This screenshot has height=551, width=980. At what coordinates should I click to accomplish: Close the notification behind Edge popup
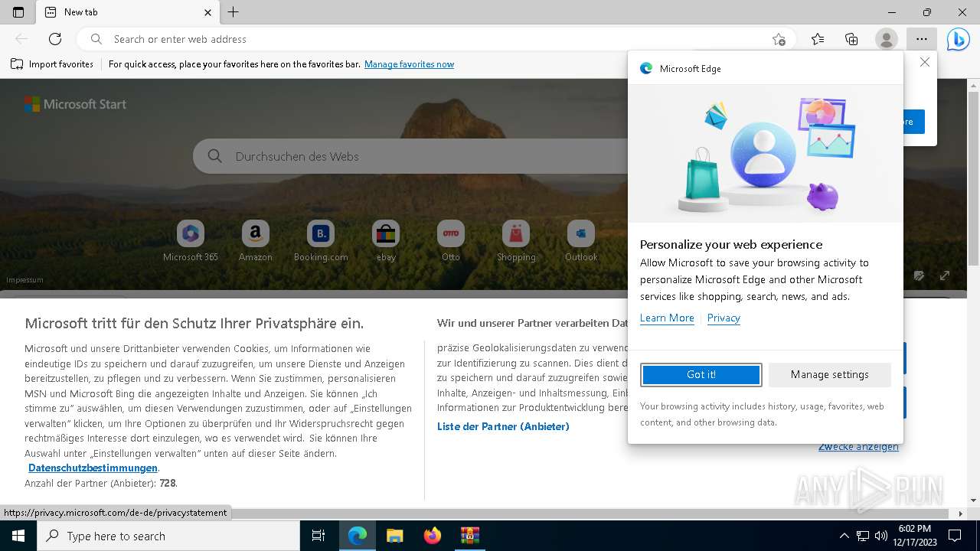925,62
